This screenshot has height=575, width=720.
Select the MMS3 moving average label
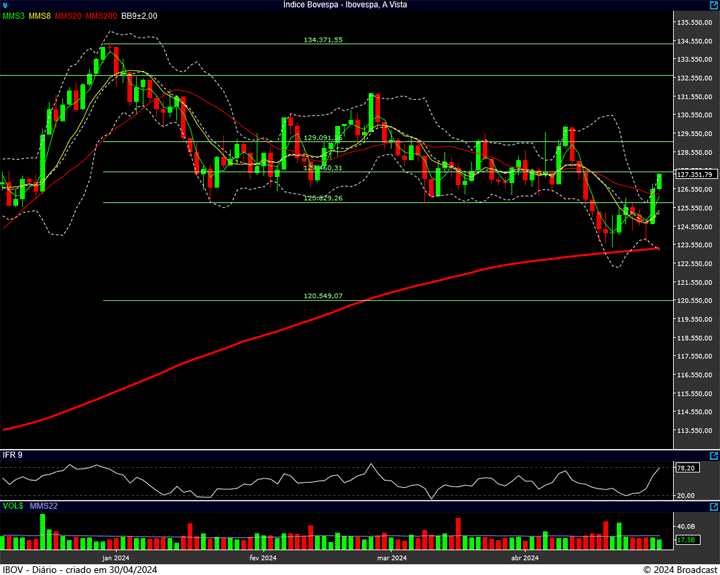tap(13, 16)
